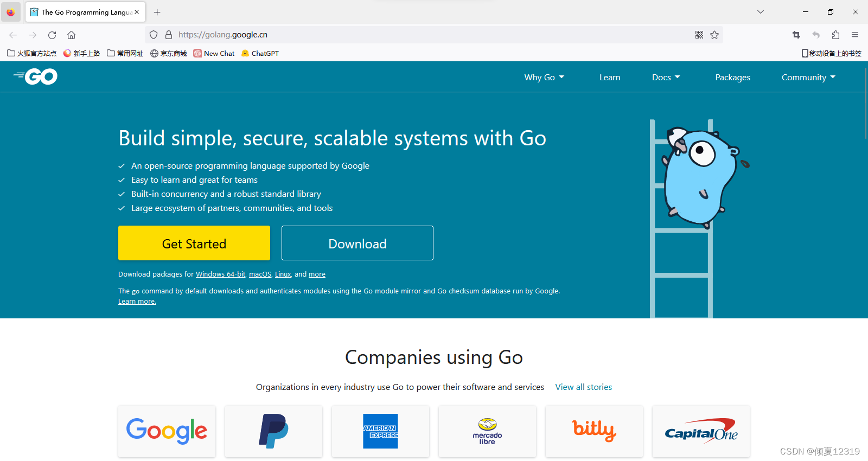868x461 pixels.
Task: Open the 京东商城 bookmark
Action: pyautogui.click(x=169, y=53)
